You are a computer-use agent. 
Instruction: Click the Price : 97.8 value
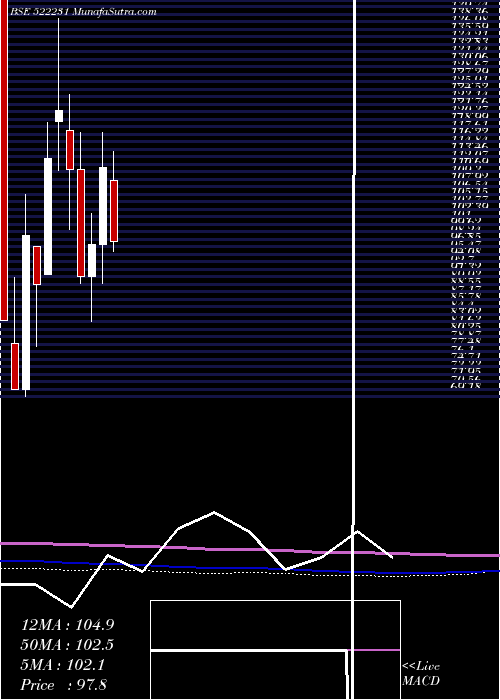coord(63,685)
